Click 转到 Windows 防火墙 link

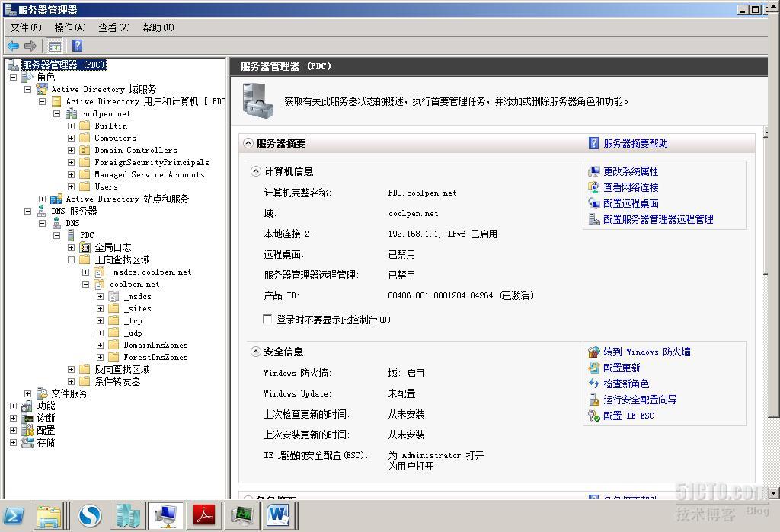pyautogui.click(x=647, y=352)
